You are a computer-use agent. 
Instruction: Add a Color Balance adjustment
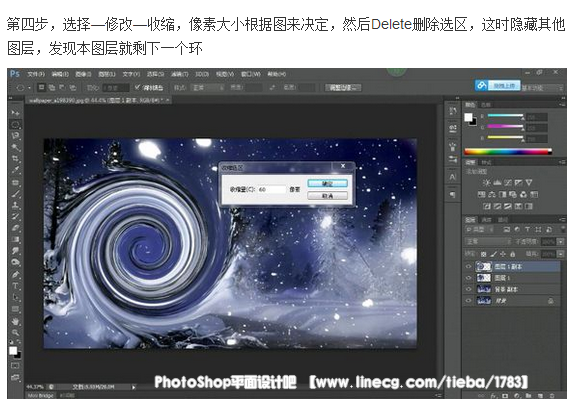[x=492, y=194]
